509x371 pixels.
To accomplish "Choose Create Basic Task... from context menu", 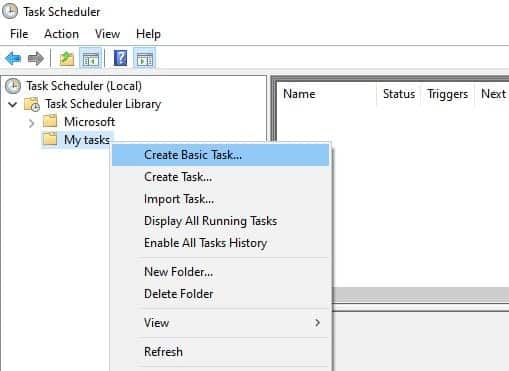I will coord(220,155).
